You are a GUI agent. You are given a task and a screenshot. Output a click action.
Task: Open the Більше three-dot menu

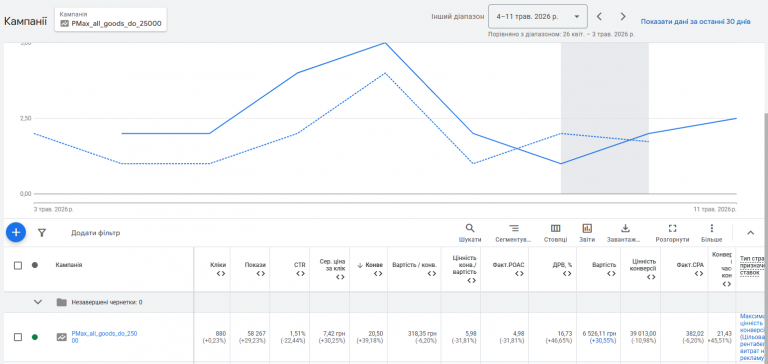pyautogui.click(x=711, y=233)
